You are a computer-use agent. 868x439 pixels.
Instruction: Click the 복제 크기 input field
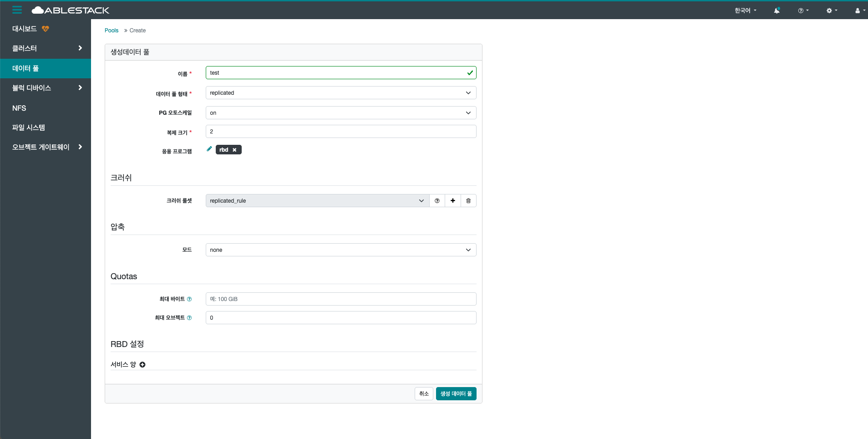click(341, 132)
